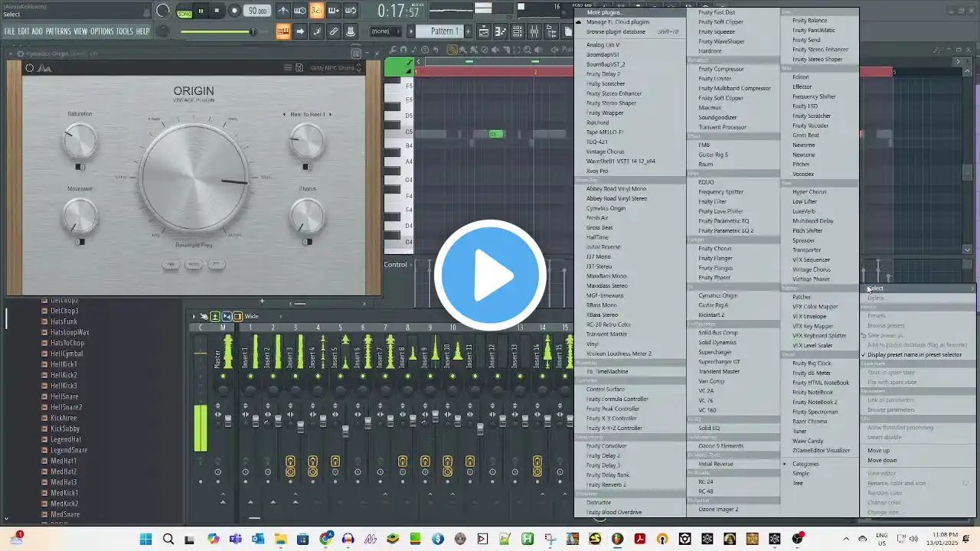Image resolution: width=980 pixels, height=551 pixels.
Task: Select the Tree view option
Action: point(798,484)
